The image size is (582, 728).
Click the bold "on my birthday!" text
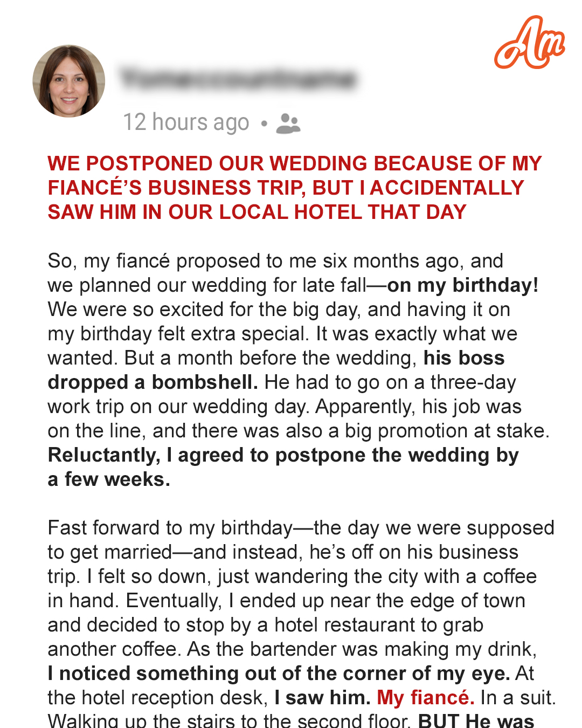tap(463, 285)
